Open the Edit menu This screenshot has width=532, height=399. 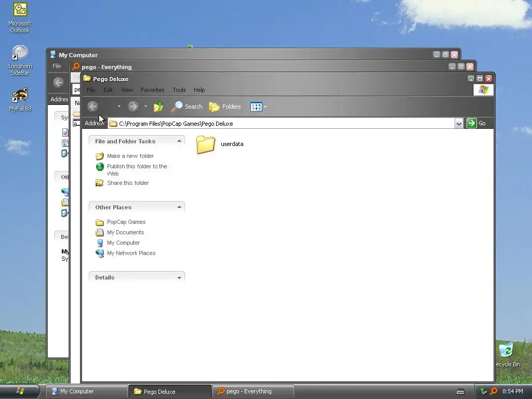(x=108, y=90)
